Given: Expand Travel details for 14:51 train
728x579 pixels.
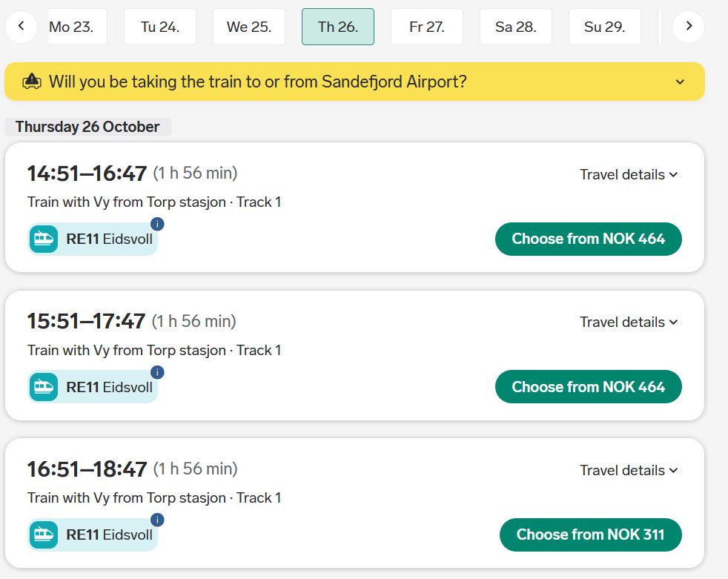Looking at the screenshot, I should tap(629, 174).
